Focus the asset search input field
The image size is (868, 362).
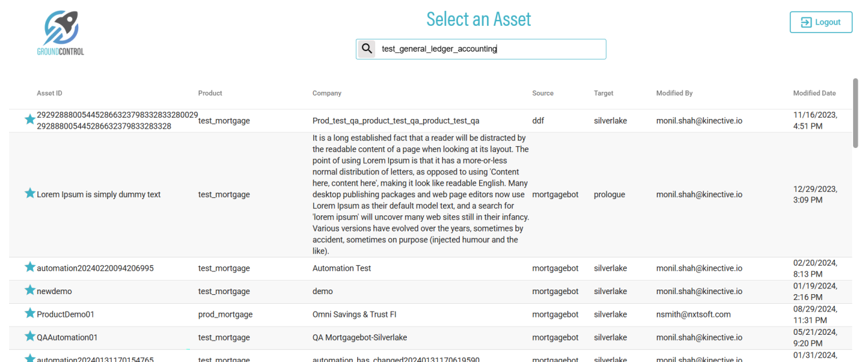pyautogui.click(x=491, y=49)
